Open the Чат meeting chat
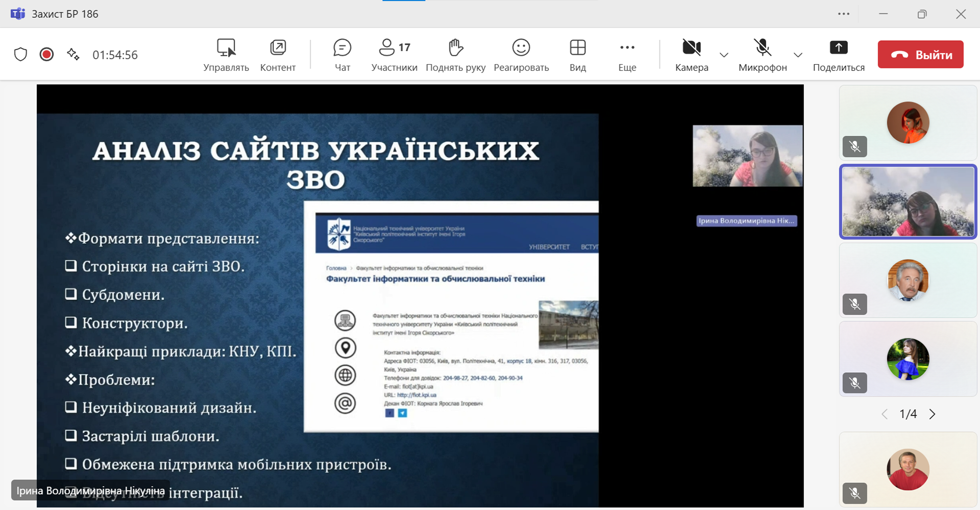Image resolution: width=980 pixels, height=510 pixels. pos(342,55)
